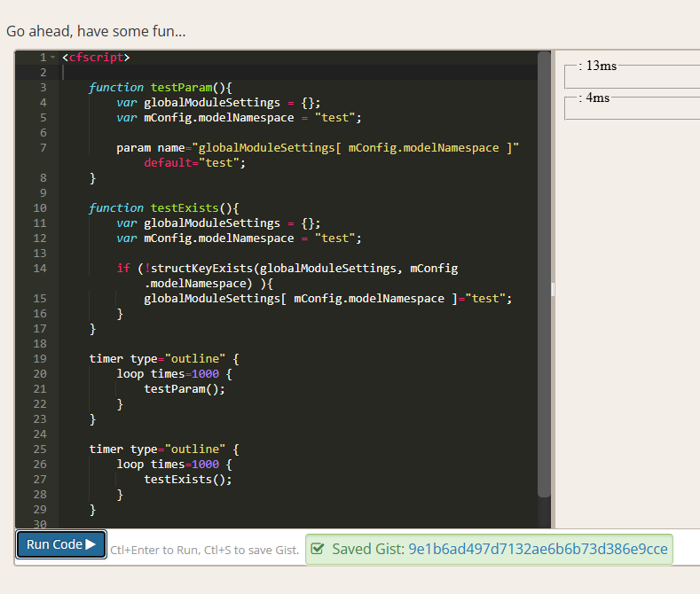Click the green check icon beside Saved Gist
The width and height of the screenshot is (700, 594).
click(317, 549)
